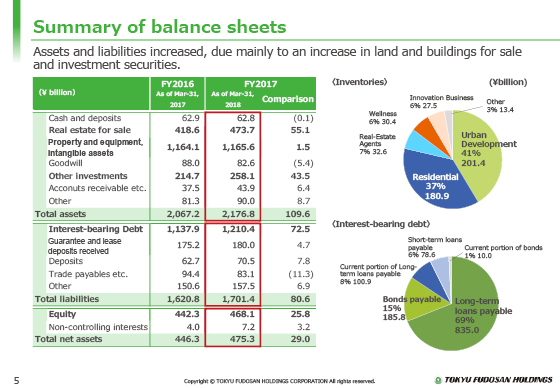Click the '(Interest-bearing debt)' chart heading

pos(381,224)
